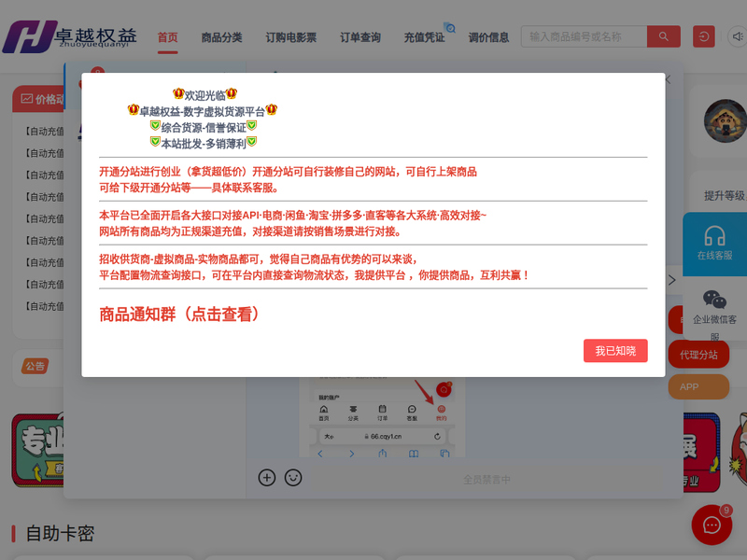The image size is (747, 560).
Task: Click the 专业 banner image on left
Action: pos(38,451)
